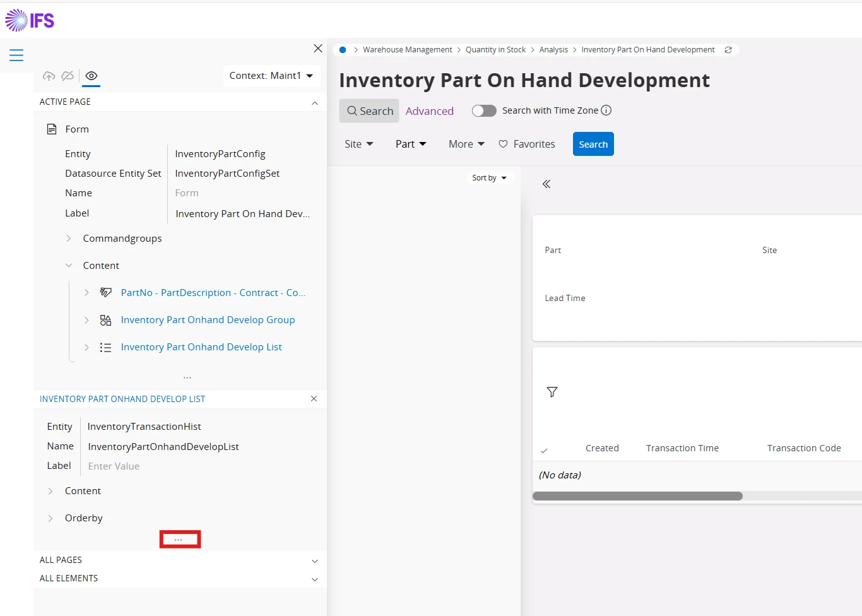The width and height of the screenshot is (862, 616).
Task: Open the More filter menu
Action: (466, 145)
